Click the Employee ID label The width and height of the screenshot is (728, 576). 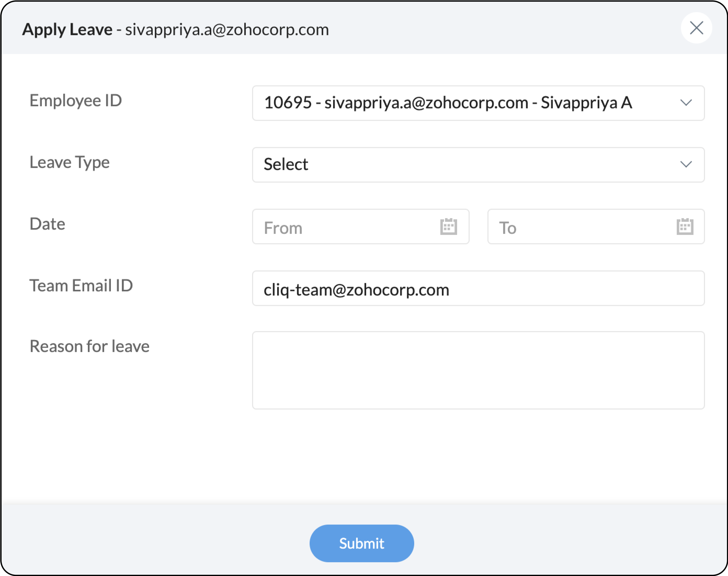[x=76, y=101]
